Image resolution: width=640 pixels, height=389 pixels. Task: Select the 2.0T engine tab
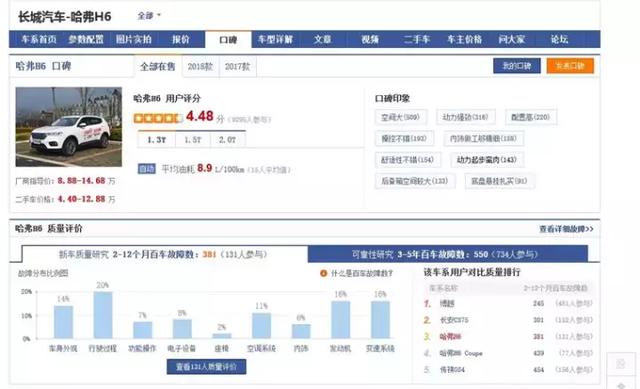pos(227,140)
